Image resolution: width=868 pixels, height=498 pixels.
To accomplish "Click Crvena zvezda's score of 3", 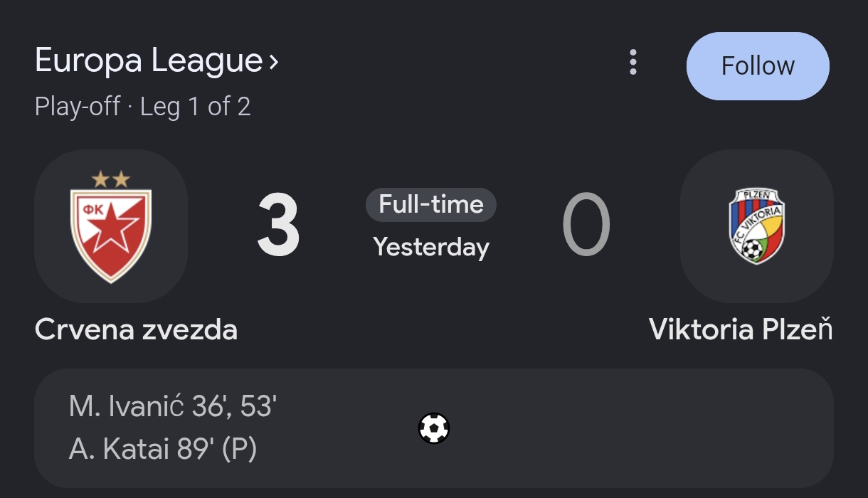I will [278, 226].
